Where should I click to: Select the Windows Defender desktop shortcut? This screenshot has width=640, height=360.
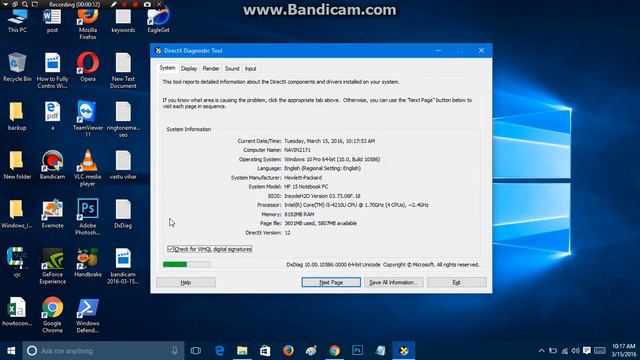(x=88, y=315)
